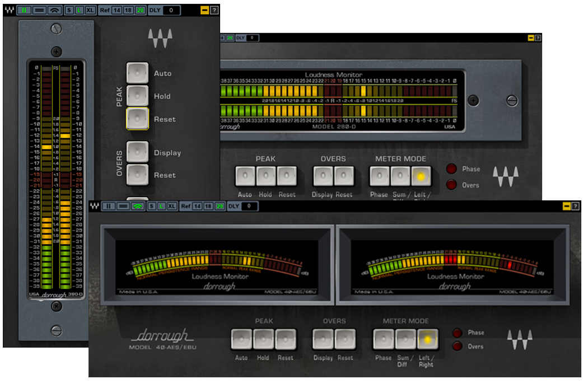Set size S in 40-AES/EBU toolbar

[152, 206]
